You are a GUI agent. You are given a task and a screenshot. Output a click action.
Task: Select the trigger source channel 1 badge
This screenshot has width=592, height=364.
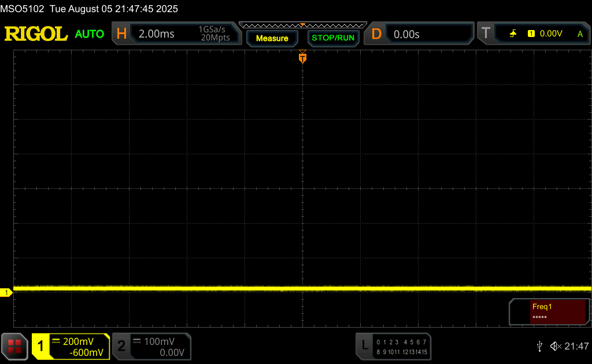tap(531, 34)
